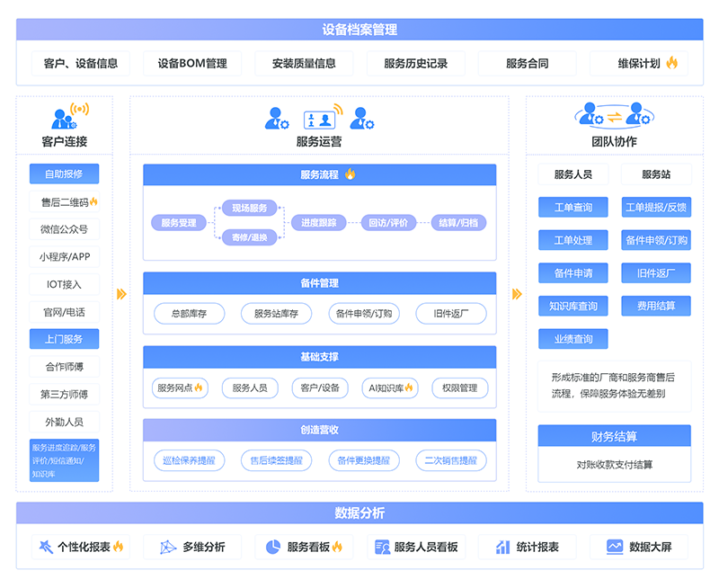Click the flame icon beside 服务网点
Screen dimensions: 719x588
tap(199, 388)
